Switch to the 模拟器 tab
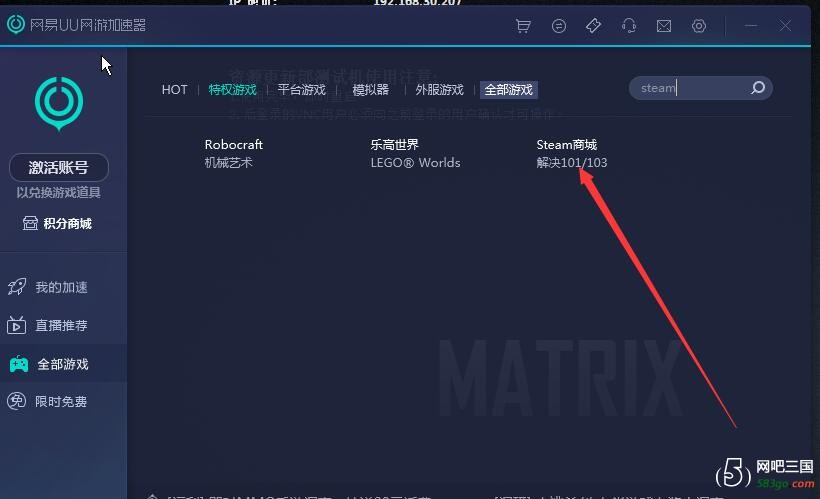 click(371, 89)
